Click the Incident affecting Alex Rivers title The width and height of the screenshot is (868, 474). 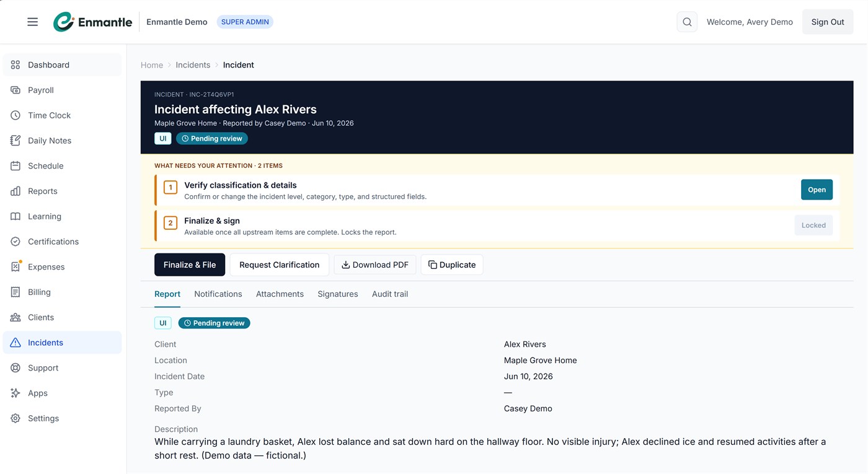[x=236, y=109]
